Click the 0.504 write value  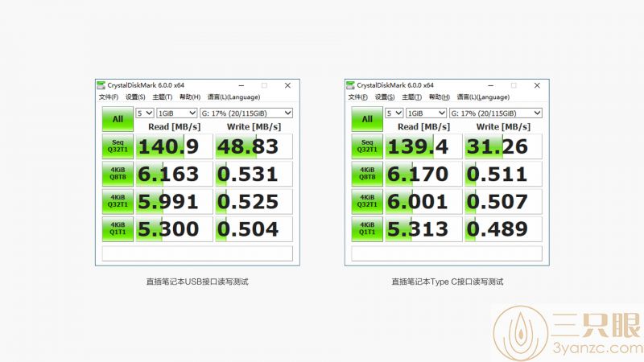tap(254, 228)
